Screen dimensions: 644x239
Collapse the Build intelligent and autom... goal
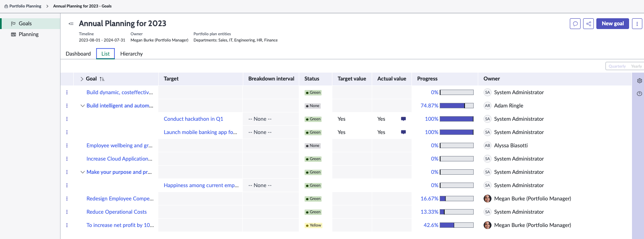(x=82, y=106)
